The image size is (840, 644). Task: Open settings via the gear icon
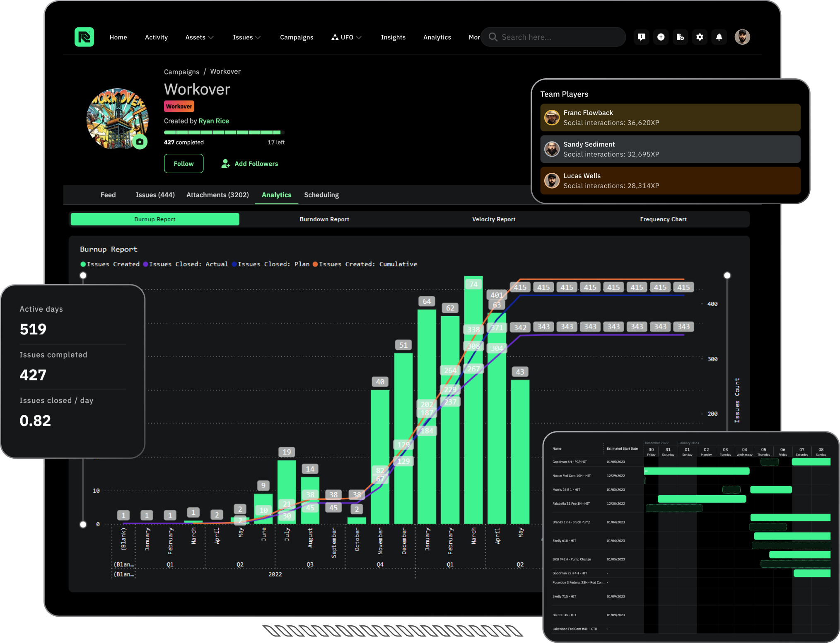(700, 37)
